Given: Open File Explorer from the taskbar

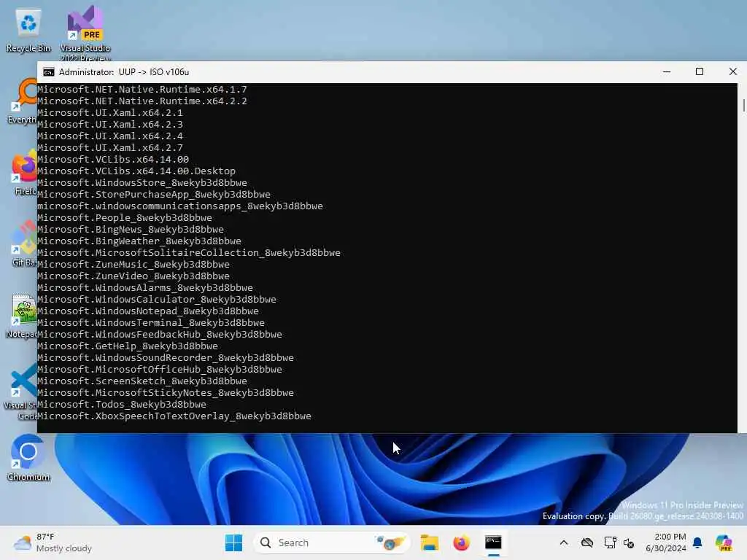Looking at the screenshot, I should 429,542.
